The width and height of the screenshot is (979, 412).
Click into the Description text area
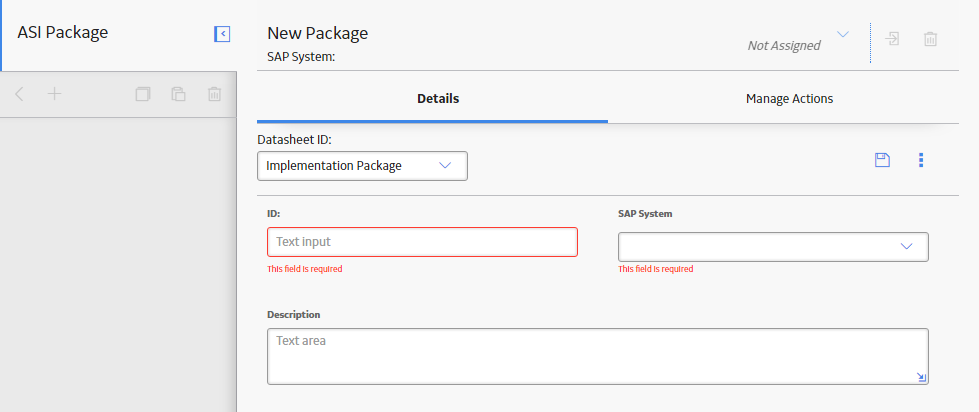598,356
